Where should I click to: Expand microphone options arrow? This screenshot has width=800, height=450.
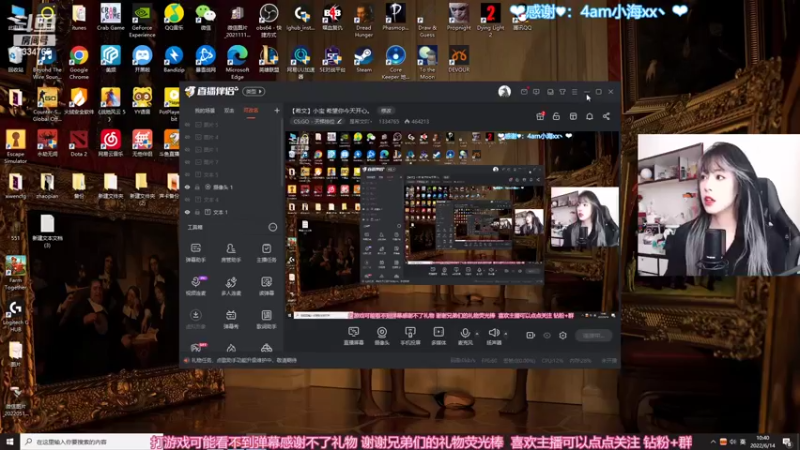click(x=477, y=334)
